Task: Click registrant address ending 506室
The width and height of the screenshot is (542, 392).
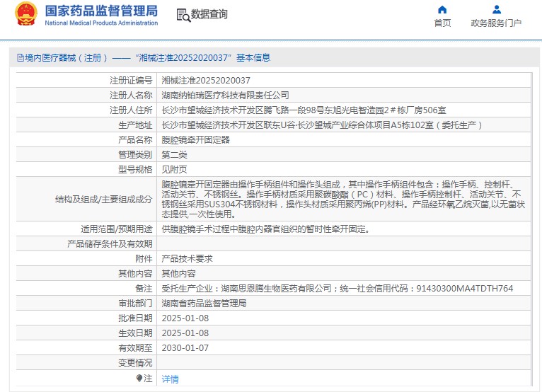Action: click(304, 110)
